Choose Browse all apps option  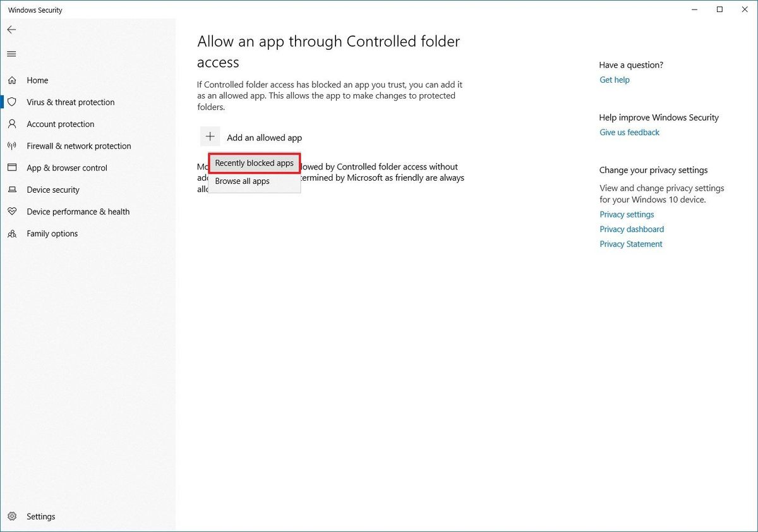point(242,181)
